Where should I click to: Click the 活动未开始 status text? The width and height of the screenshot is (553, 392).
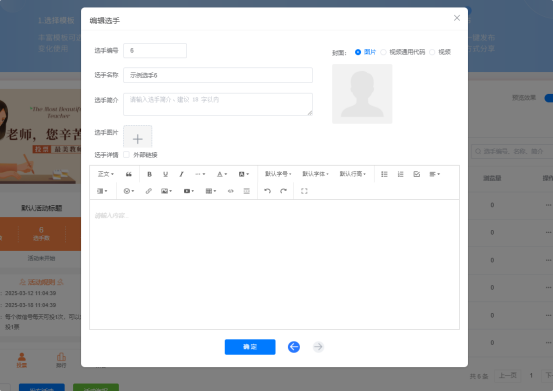pos(41,259)
